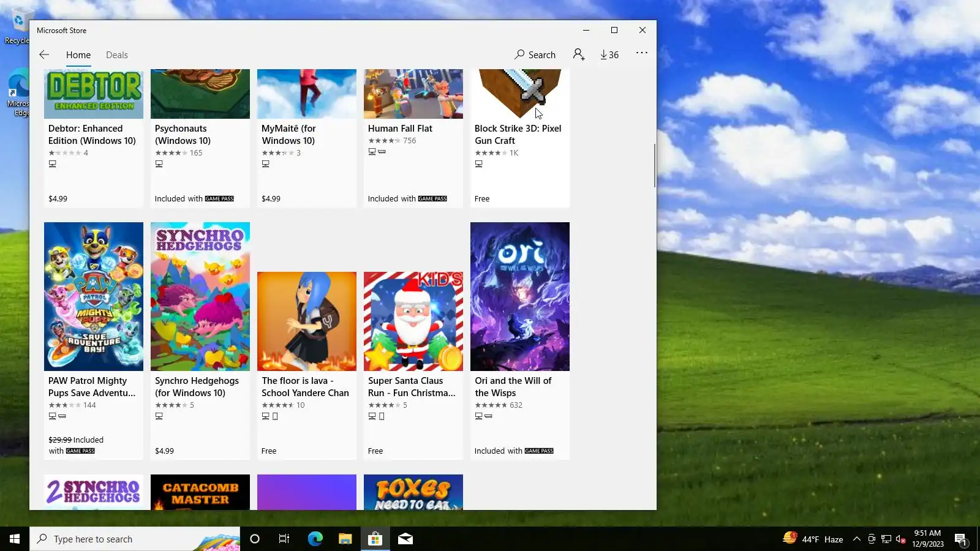This screenshot has height=551, width=980.
Task: Open the notification center icon
Action: click(x=960, y=539)
